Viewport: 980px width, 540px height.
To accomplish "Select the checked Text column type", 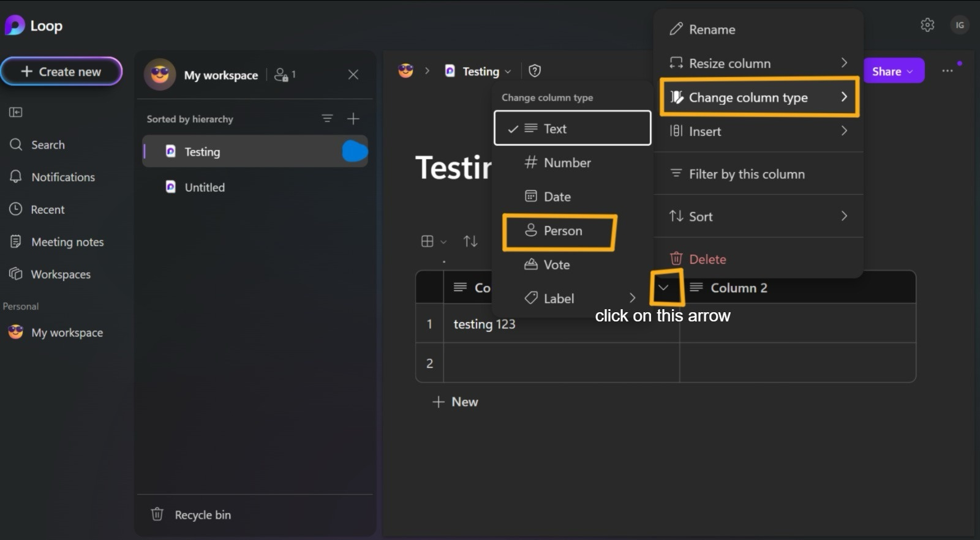I will point(572,128).
